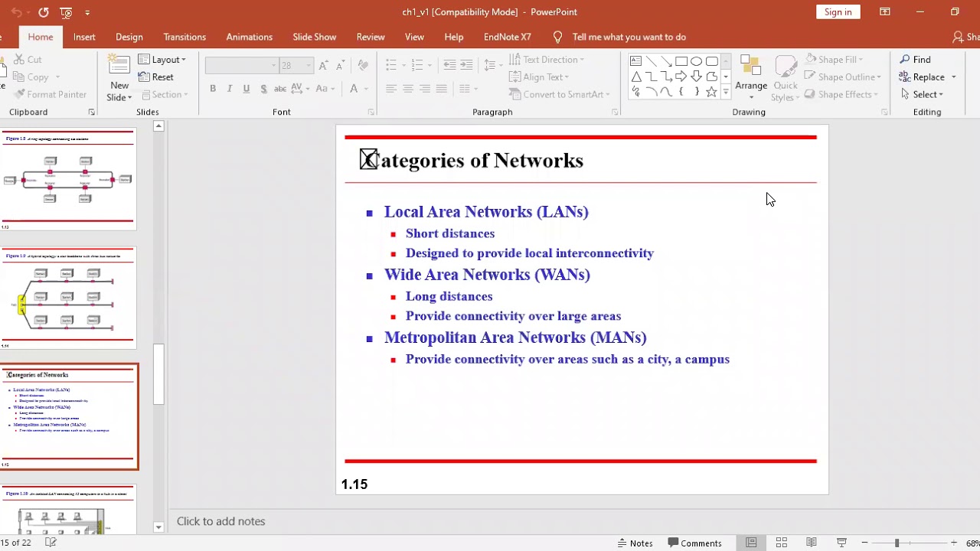Click Replace in Editing group

927,77
